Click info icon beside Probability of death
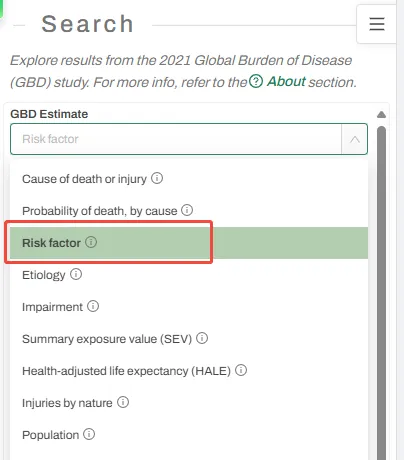The width and height of the screenshot is (404, 460). (187, 210)
